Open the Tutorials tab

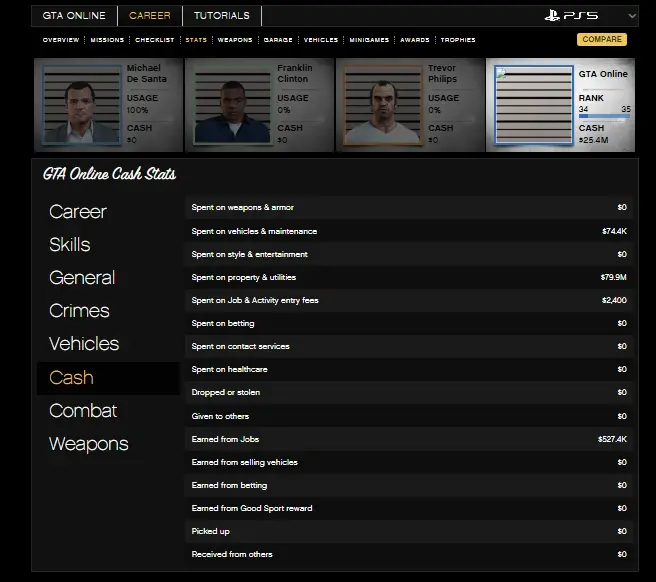click(222, 16)
